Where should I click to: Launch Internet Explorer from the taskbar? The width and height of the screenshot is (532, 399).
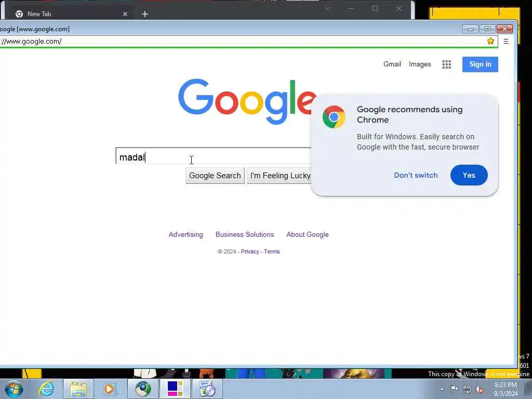pyautogui.click(x=46, y=389)
